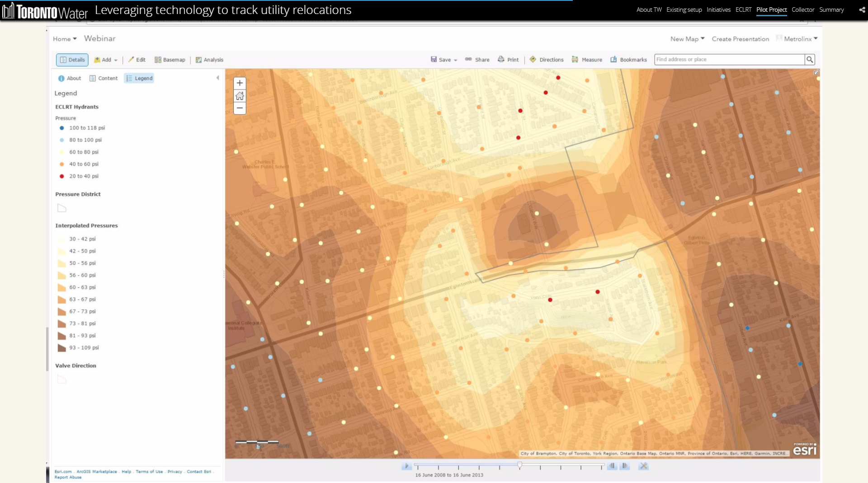
Task: Zoom out on the map
Action: coord(240,108)
